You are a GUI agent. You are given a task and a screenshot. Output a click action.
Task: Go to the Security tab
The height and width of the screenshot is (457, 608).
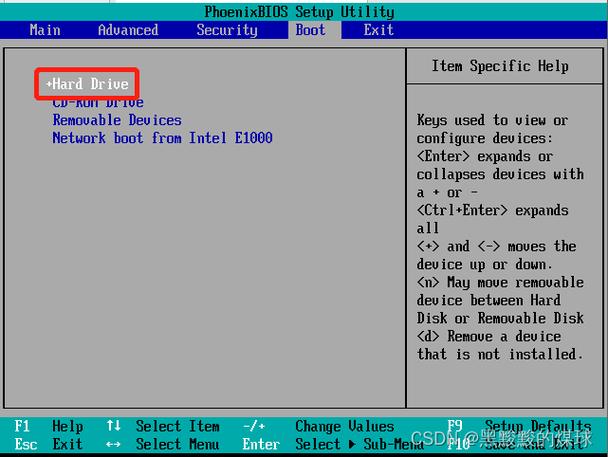pos(227,30)
